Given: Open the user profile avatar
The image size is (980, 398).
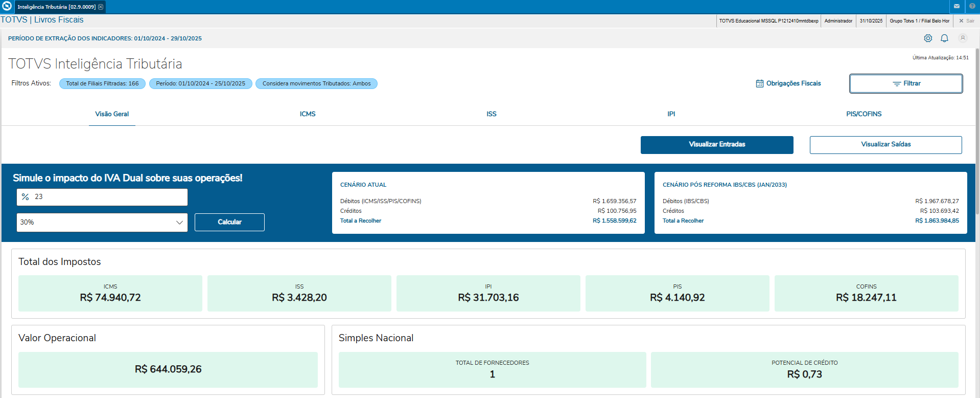Looking at the screenshot, I should [x=963, y=38].
